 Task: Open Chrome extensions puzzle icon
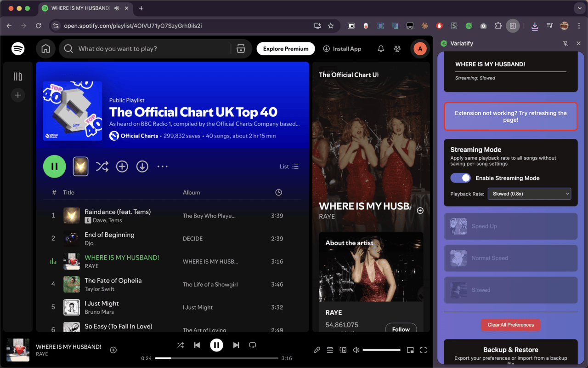(x=498, y=26)
